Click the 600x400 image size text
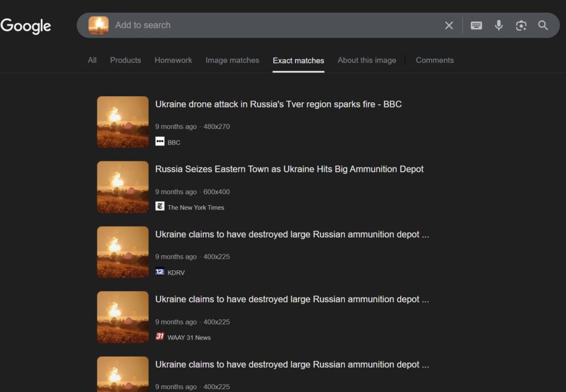 coord(217,192)
